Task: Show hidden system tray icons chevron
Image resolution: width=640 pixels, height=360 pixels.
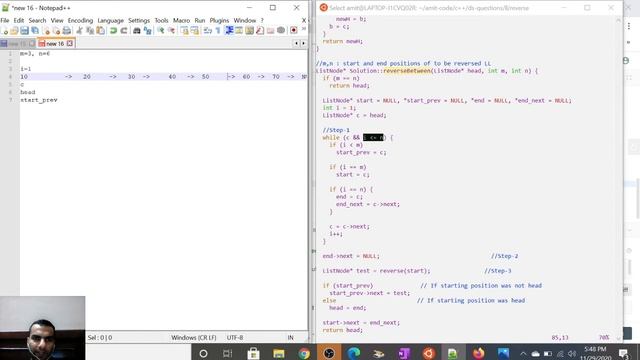Action: (523, 353)
